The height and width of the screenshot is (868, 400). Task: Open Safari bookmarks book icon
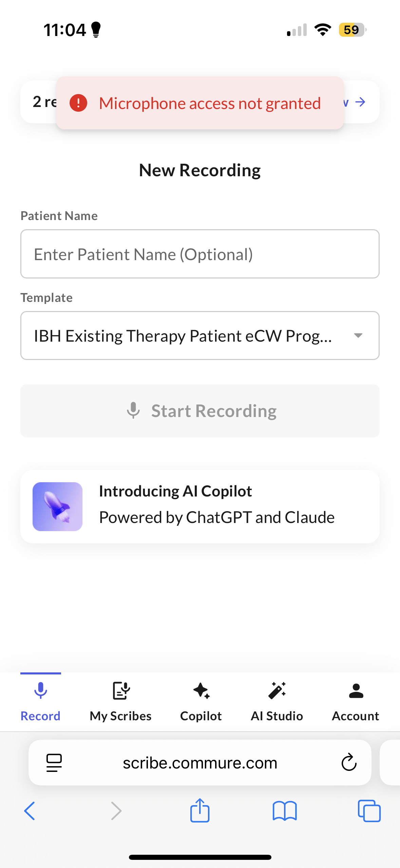pos(285,811)
